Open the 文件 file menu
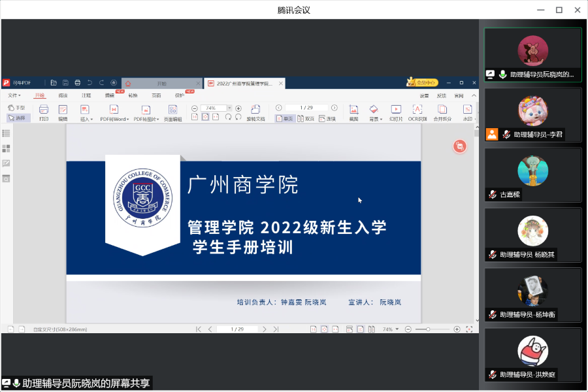This screenshot has width=588, height=392. point(14,95)
